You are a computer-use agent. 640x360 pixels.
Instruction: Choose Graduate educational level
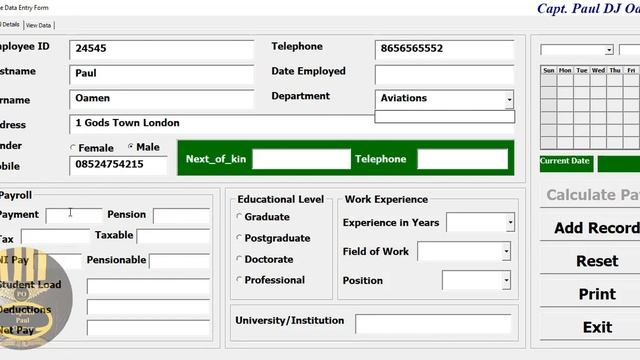pyautogui.click(x=239, y=216)
